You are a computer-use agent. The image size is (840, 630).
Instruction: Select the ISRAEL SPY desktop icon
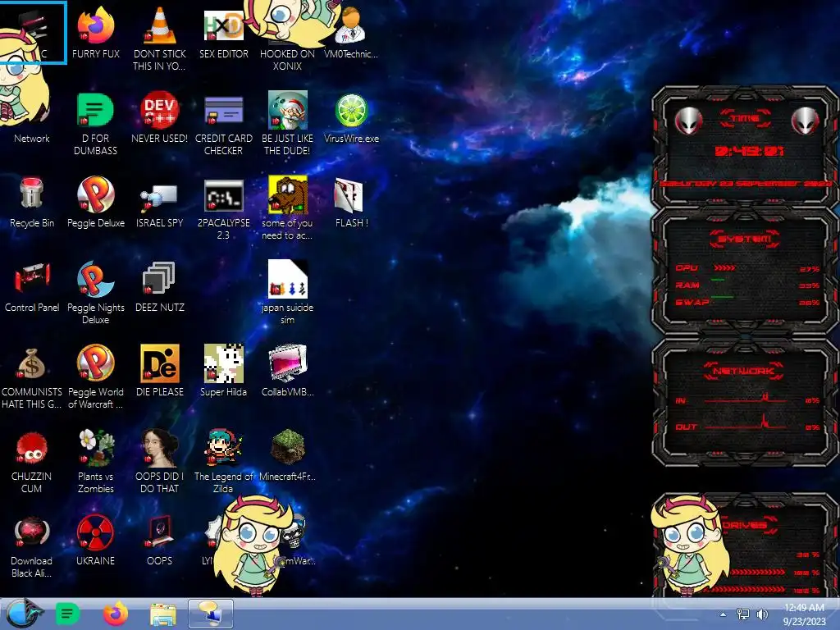tap(160, 203)
